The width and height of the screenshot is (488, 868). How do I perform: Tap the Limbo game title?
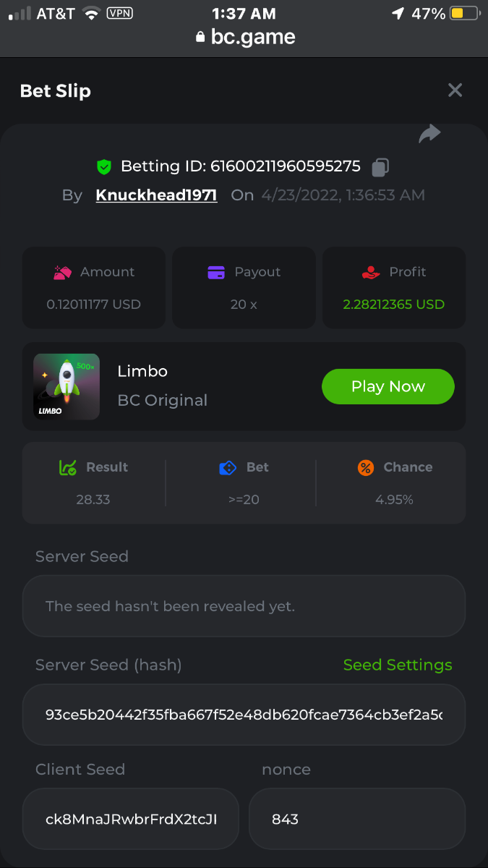[142, 371]
